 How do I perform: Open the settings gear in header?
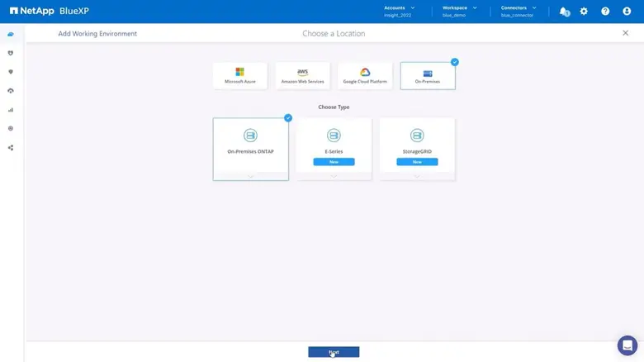[584, 12]
